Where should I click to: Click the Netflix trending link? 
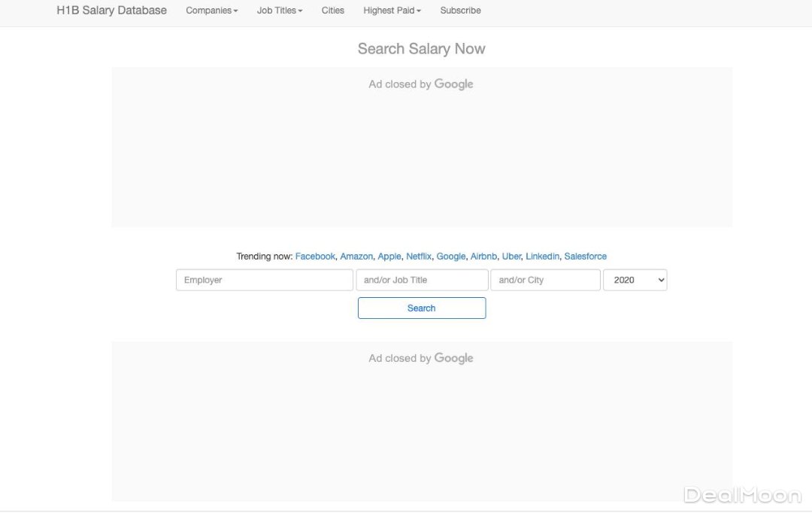click(419, 256)
